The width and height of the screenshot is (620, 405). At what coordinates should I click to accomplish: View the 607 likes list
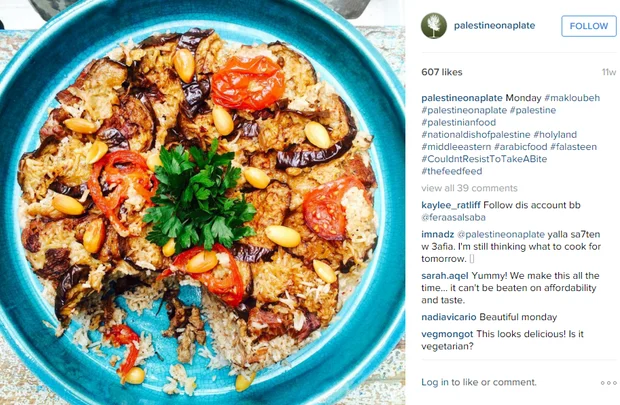pos(442,72)
